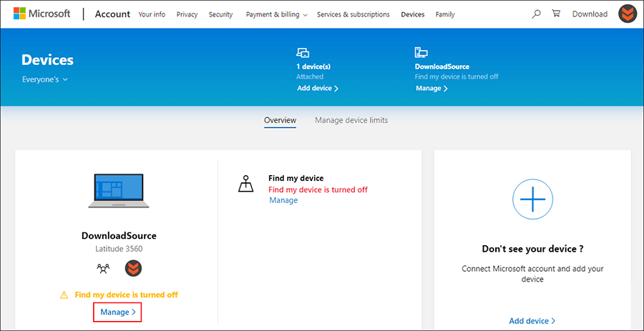644x331 pixels.
Task: Expand the Payment & billing menu
Action: (x=277, y=14)
